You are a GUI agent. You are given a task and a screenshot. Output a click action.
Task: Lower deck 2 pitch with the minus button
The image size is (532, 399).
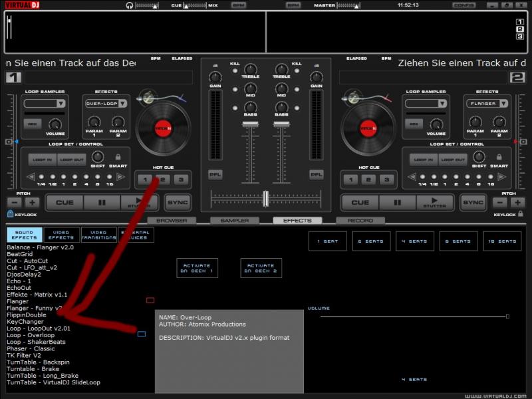pos(500,203)
